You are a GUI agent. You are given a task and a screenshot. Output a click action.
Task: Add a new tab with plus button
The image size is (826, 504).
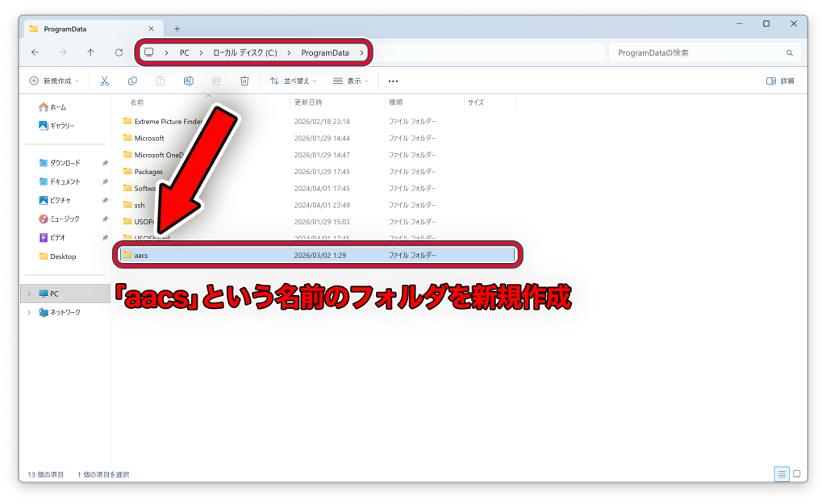(177, 28)
